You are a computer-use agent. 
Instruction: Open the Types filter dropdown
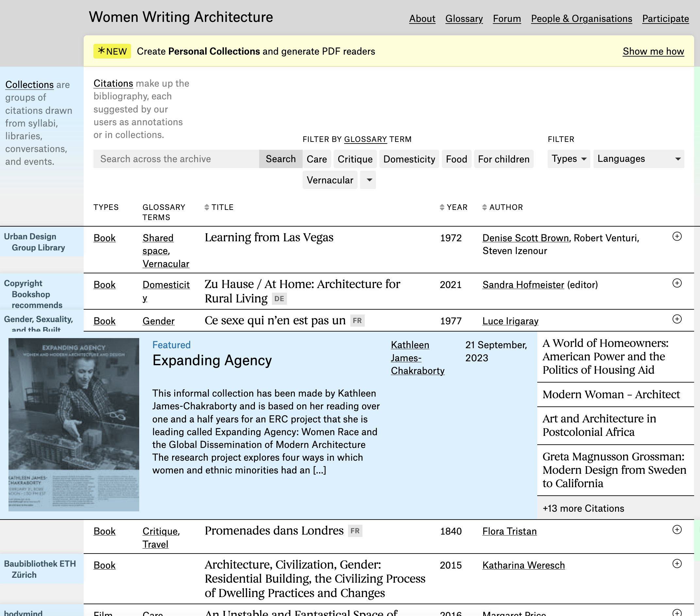[569, 159]
